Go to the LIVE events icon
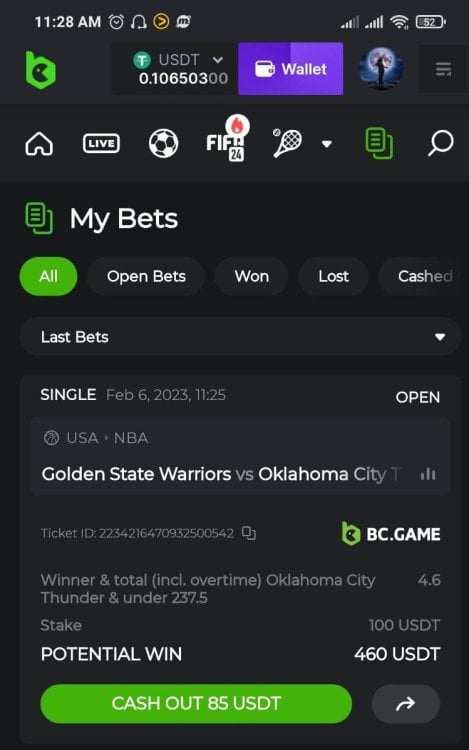Screen dimensions: 469x750 (x=101, y=143)
